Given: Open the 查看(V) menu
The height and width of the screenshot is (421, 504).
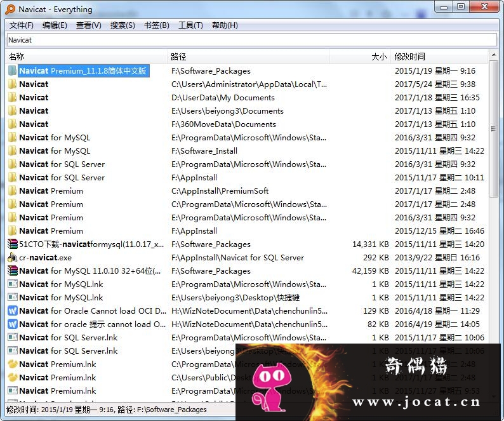Looking at the screenshot, I should point(88,25).
